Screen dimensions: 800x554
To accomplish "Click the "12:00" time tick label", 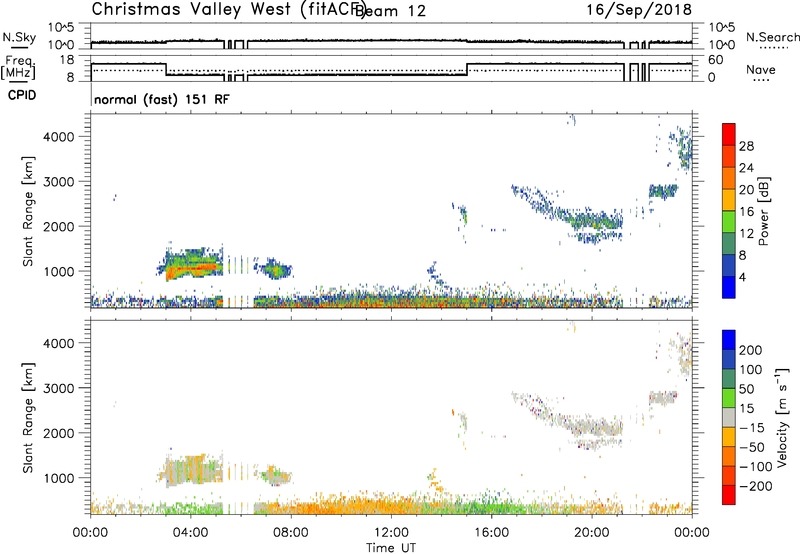I will point(391,533).
